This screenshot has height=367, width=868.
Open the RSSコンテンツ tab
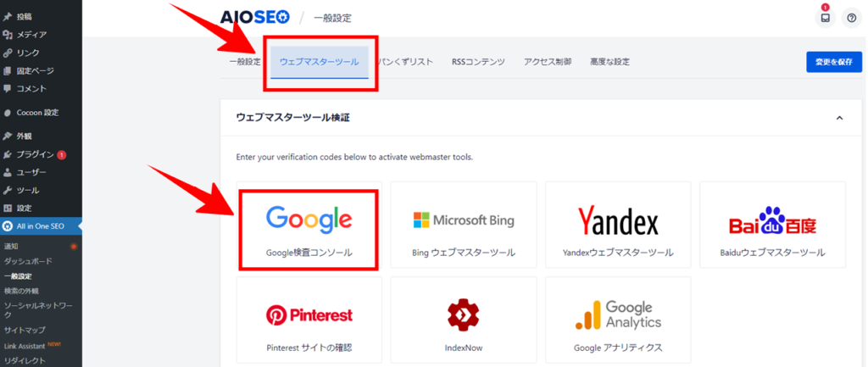[x=478, y=62]
